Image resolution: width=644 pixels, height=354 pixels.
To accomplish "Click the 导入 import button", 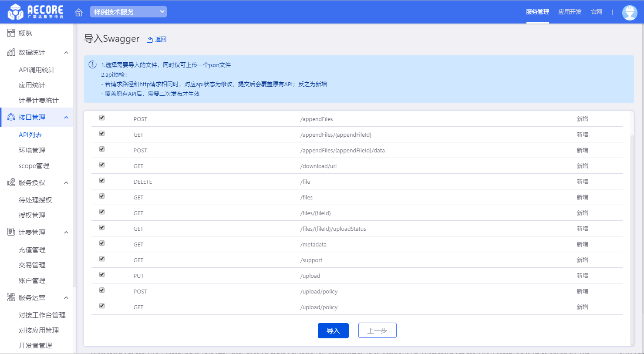I will [333, 330].
